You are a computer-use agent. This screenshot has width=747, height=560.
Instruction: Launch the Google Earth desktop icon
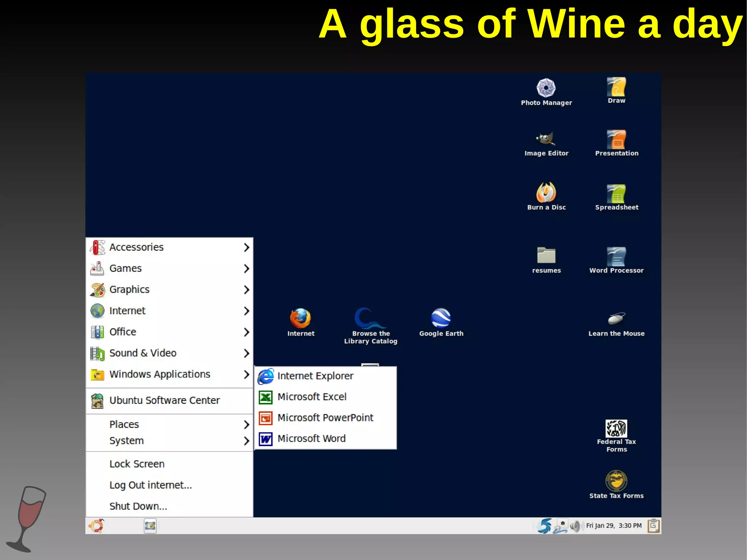[441, 318]
